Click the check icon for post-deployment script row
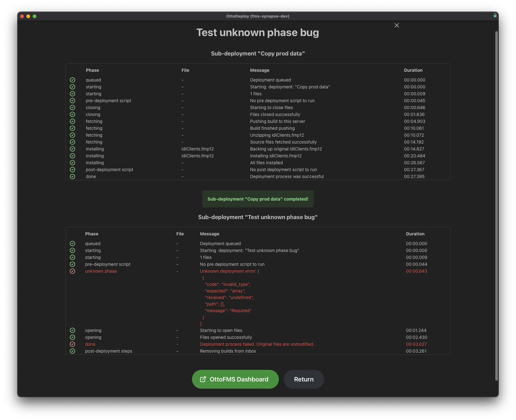Image resolution: width=516 pixels, height=420 pixels. 72,170
